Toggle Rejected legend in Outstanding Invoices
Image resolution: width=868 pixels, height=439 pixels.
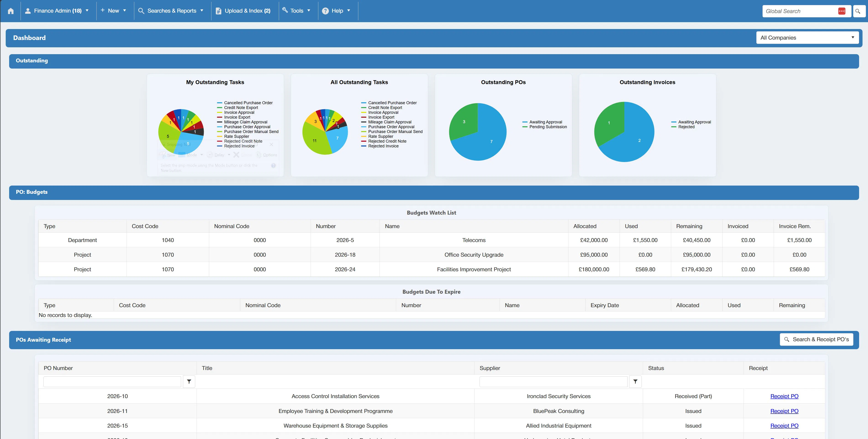(x=683, y=127)
